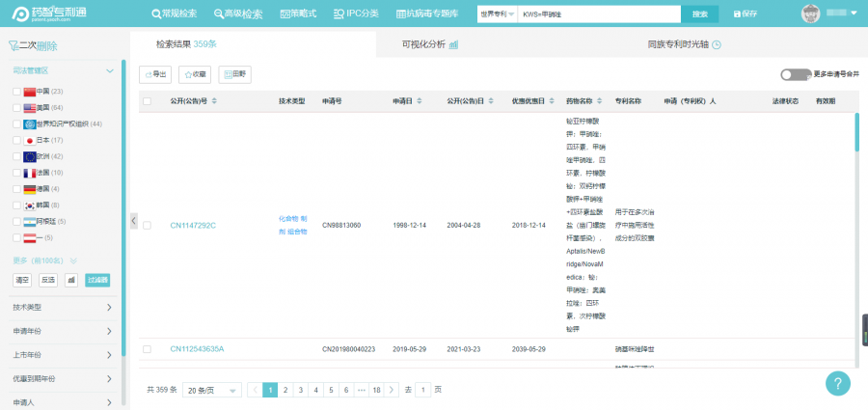
Task: Check the 日本 jurisdiction checkbox
Action: pos(17,140)
